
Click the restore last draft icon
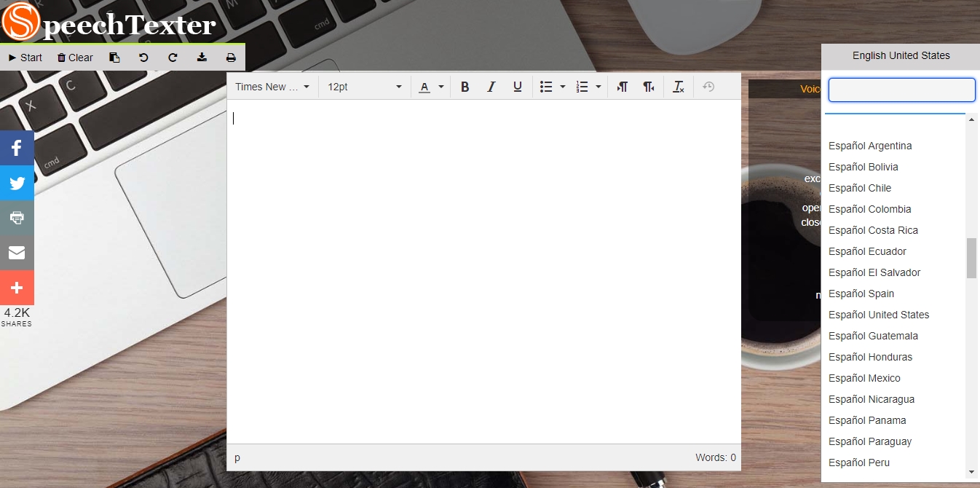pos(708,87)
